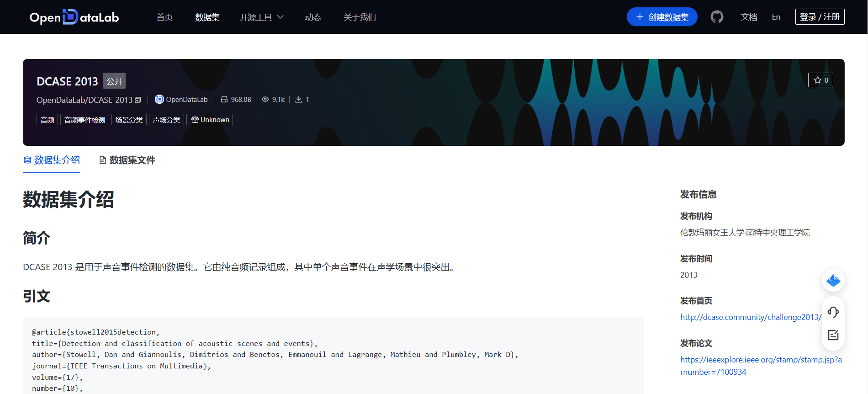The height and width of the screenshot is (394, 868).
Task: Click the OpenDataLab/DCASE_2013 path text
Action: pos(85,100)
